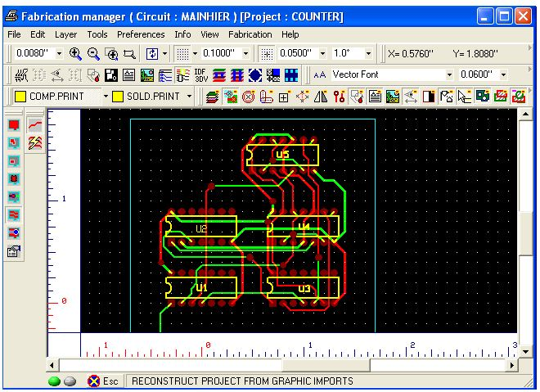
Task: Open the 0.0080" track width dropdown
Action: tap(59, 54)
